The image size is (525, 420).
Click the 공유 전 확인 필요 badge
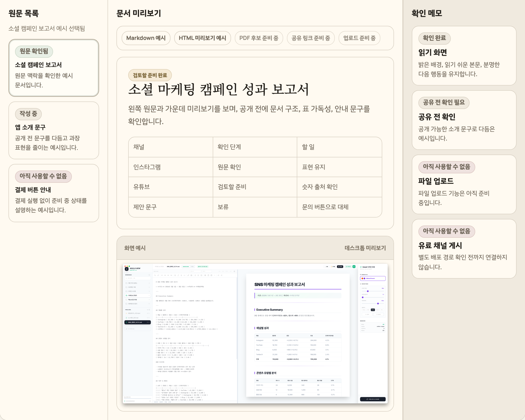coord(444,103)
